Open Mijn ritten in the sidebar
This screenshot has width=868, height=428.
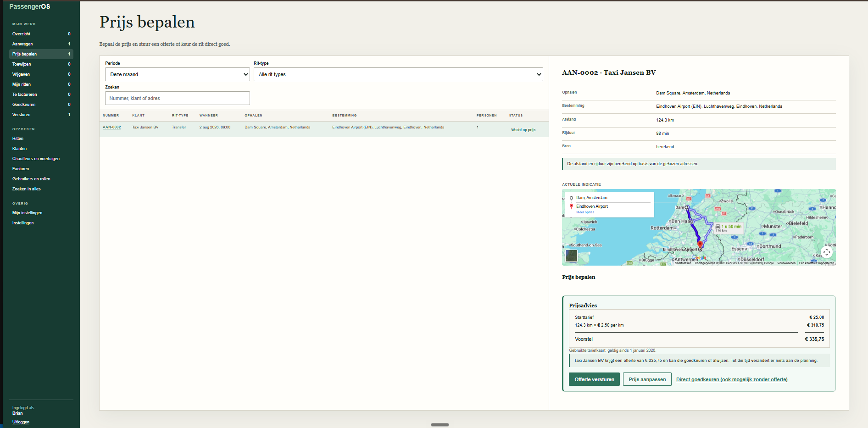(41, 84)
